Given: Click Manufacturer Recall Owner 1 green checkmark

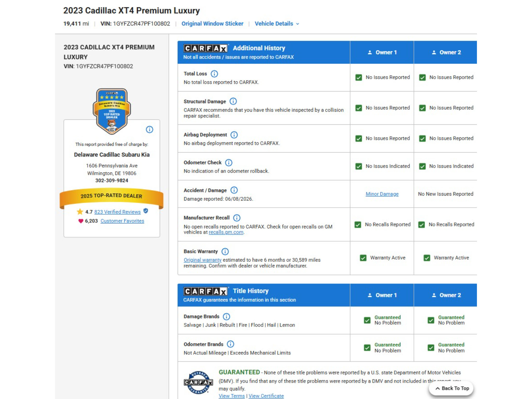Looking at the screenshot, I should 358,225.
